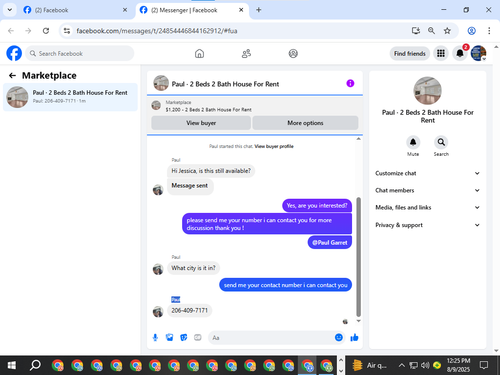
Task: Click the Search Facebook field
Action: pyautogui.click(x=80, y=53)
